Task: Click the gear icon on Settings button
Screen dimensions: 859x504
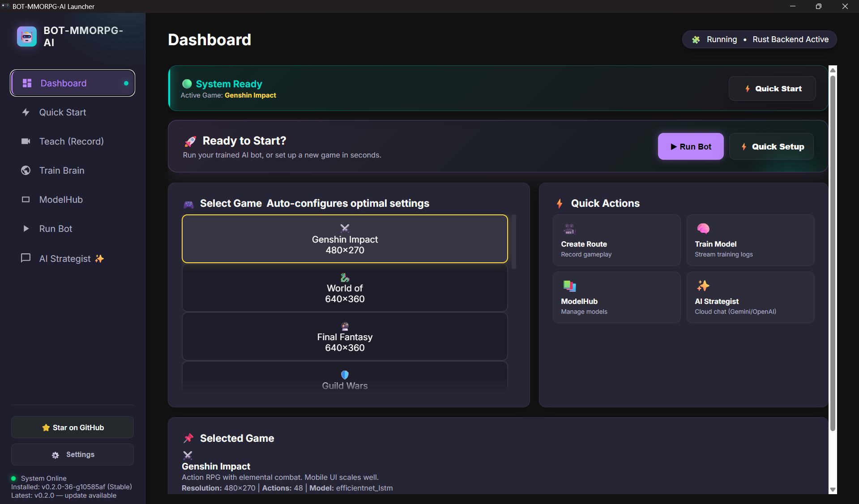Action: click(55, 455)
